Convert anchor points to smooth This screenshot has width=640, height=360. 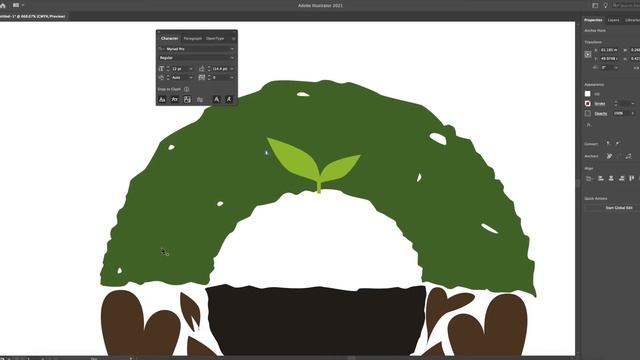coord(617,144)
